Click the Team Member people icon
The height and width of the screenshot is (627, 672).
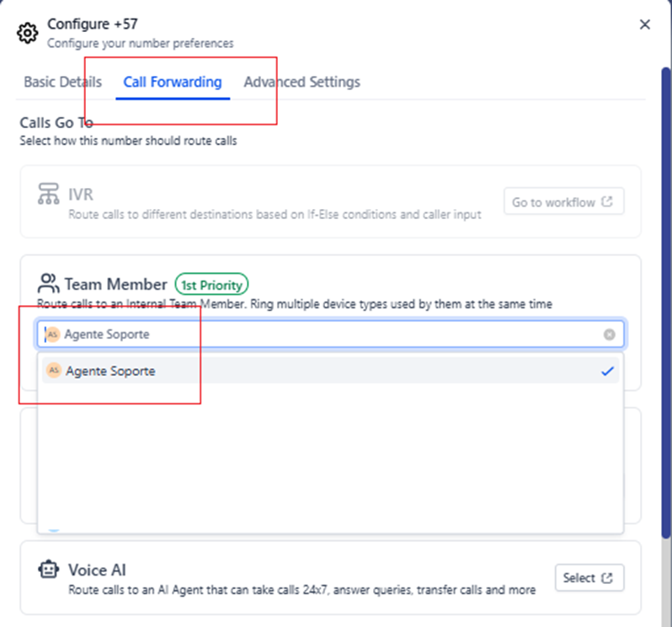click(48, 283)
